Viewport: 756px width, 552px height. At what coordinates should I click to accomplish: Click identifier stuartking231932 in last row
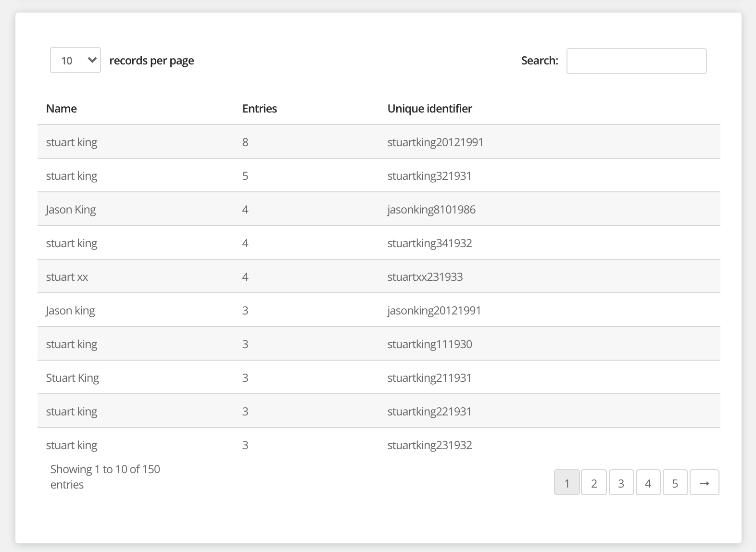coord(429,445)
